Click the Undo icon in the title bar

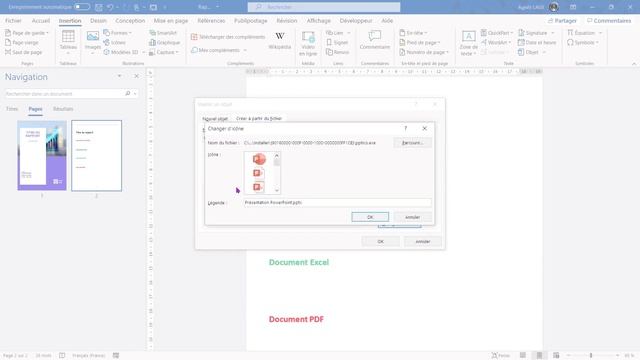pos(110,7)
